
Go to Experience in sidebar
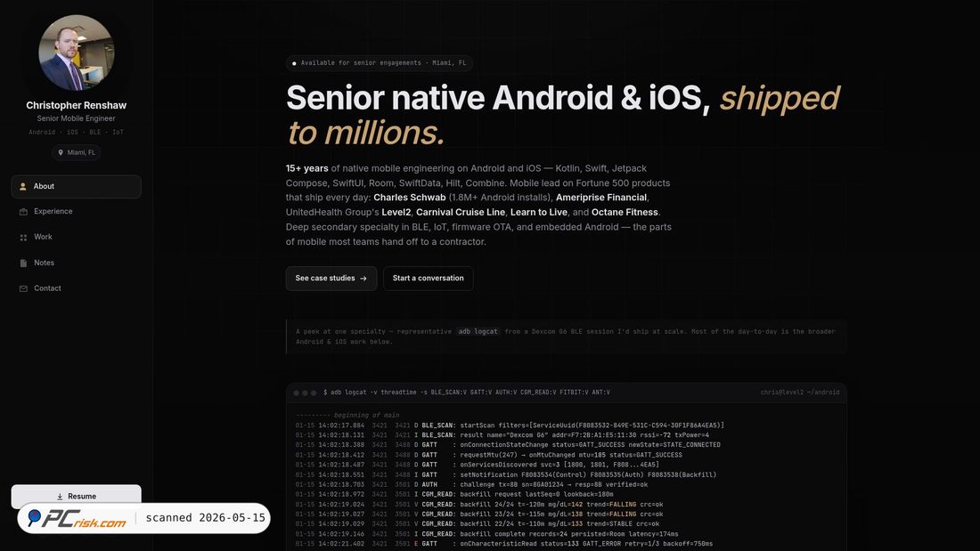[x=77, y=212]
